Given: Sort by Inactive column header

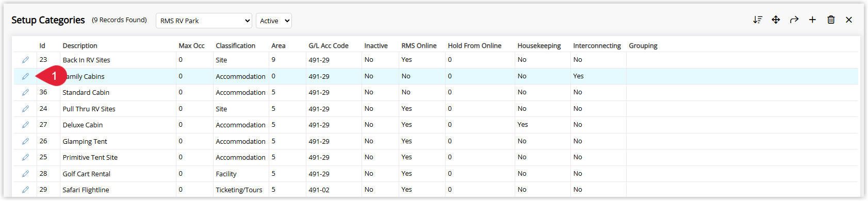Looking at the screenshot, I should [376, 45].
